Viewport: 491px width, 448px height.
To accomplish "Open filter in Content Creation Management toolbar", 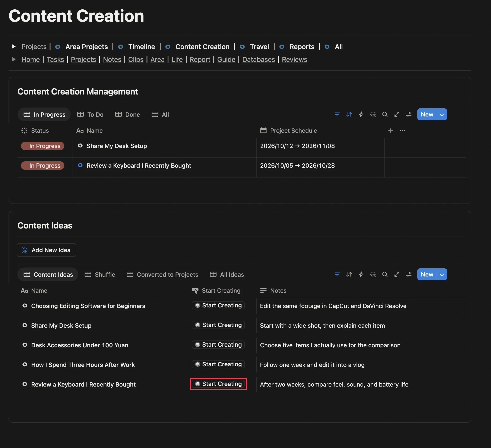I will (x=337, y=114).
